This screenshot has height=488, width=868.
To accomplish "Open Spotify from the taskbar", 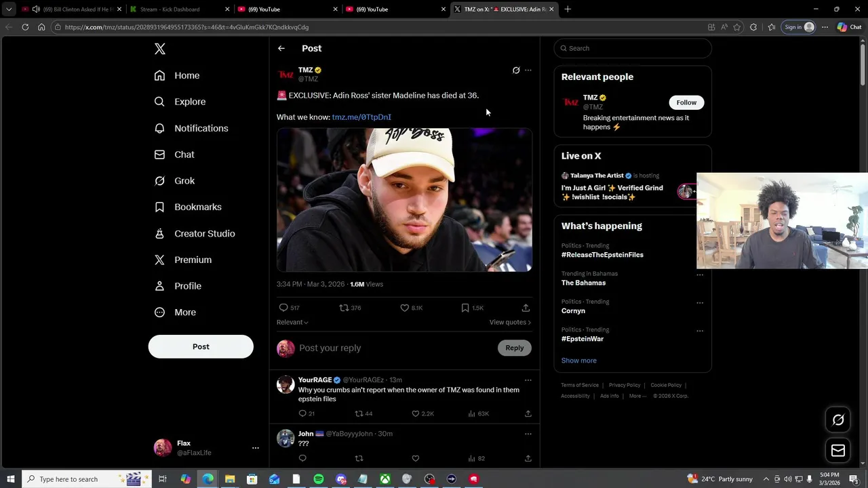I will click(319, 479).
